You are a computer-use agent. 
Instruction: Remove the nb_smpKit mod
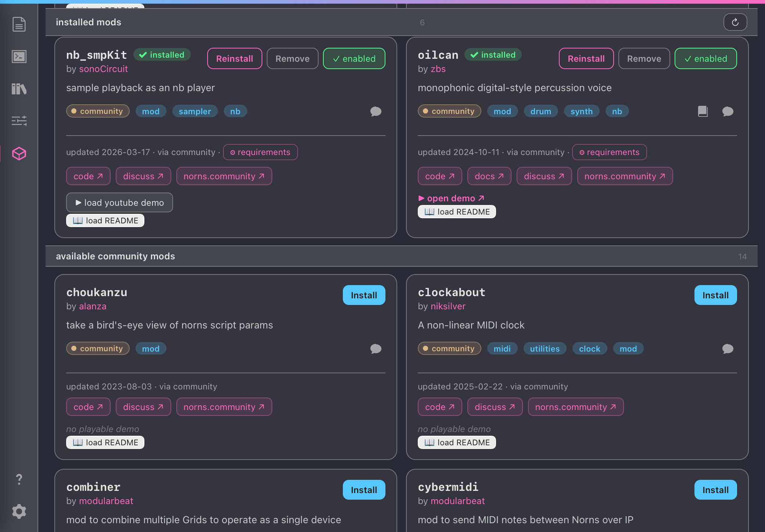click(x=292, y=58)
